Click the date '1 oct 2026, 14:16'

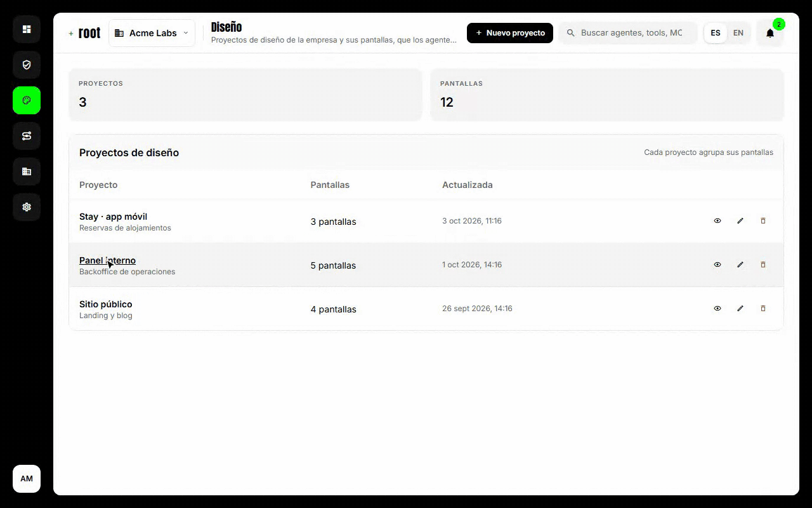472,265
